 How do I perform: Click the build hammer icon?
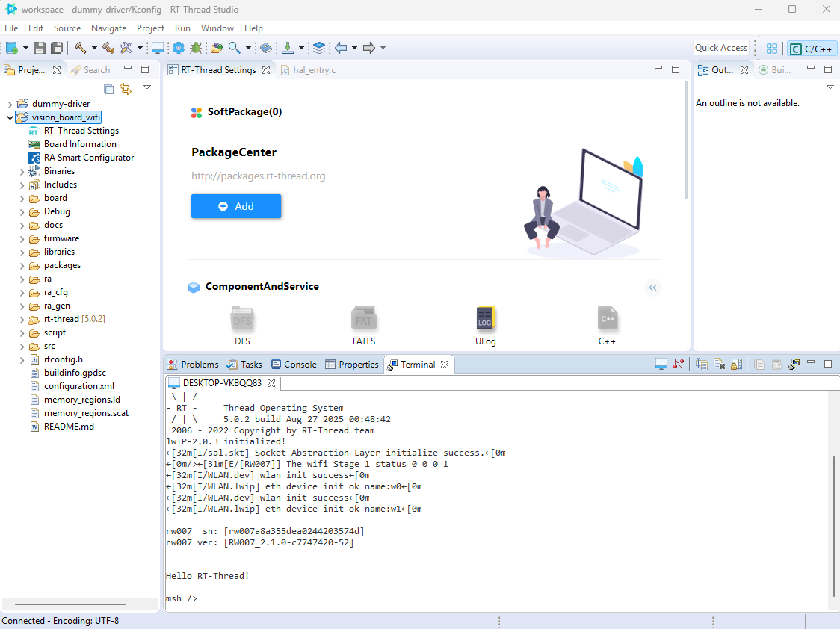[x=80, y=48]
